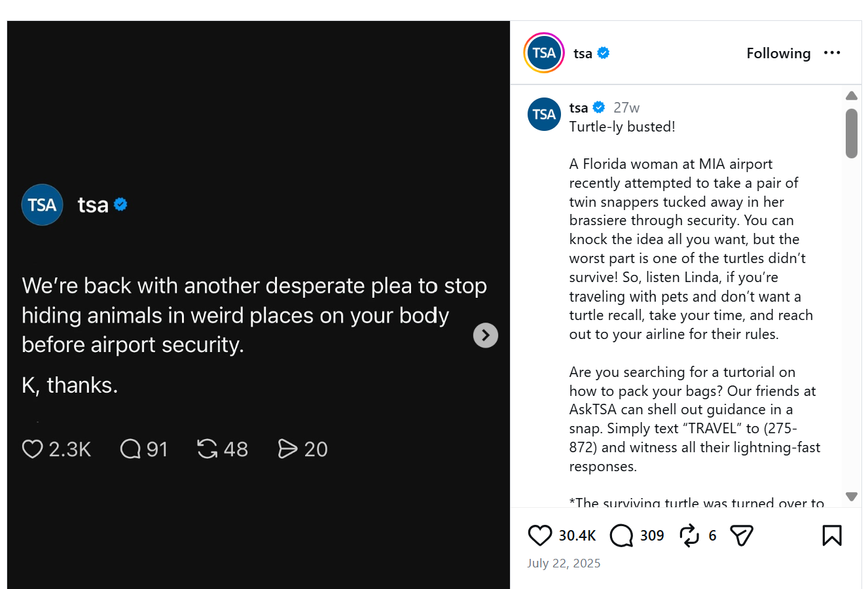Go to next carousel slide arrow
The image size is (868, 589).
coord(486,336)
